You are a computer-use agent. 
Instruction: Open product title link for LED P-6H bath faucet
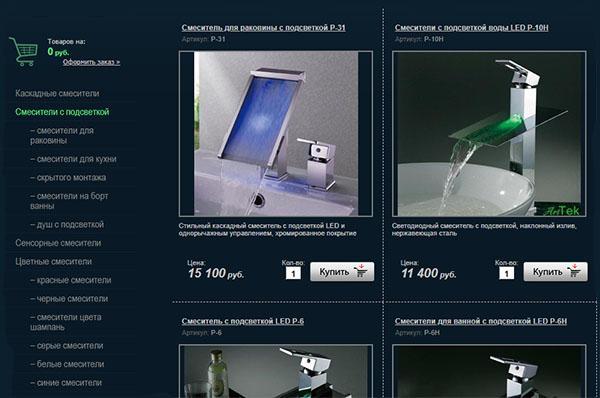(481, 321)
